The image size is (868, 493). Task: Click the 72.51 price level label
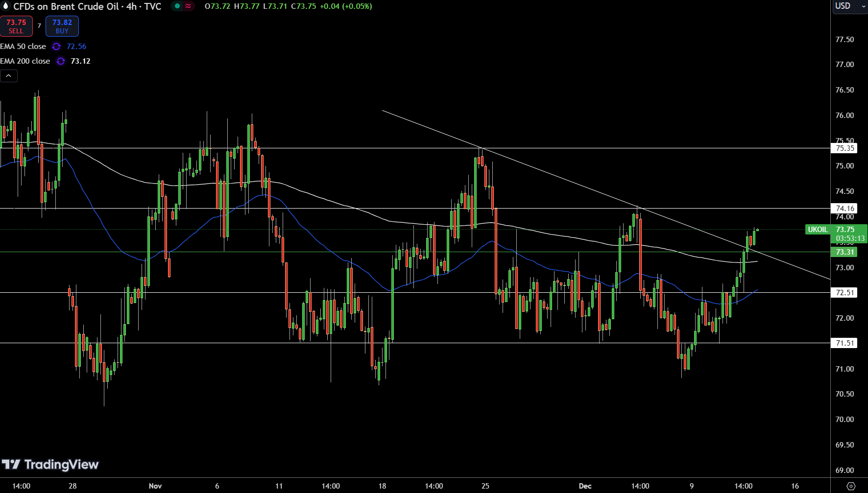[x=844, y=293]
